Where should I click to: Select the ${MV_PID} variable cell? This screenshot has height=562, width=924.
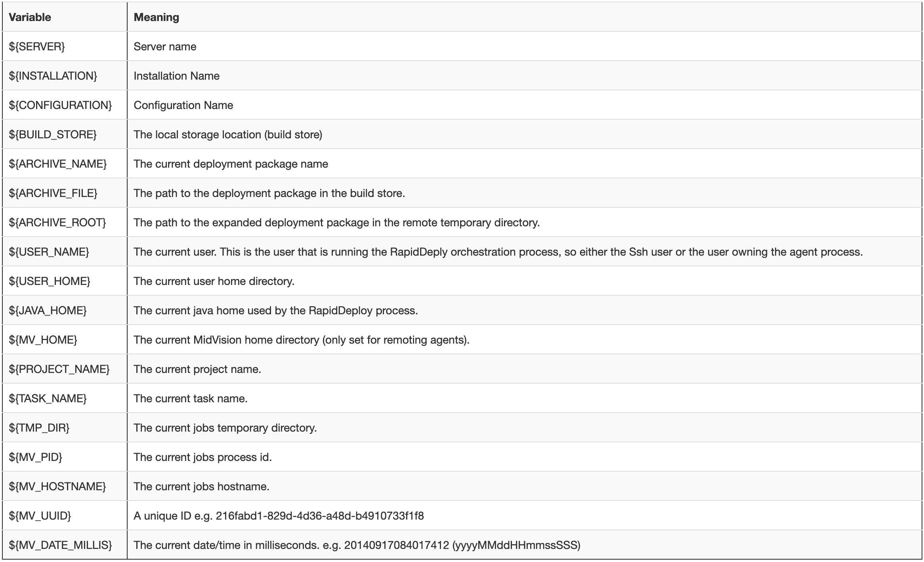(65, 457)
